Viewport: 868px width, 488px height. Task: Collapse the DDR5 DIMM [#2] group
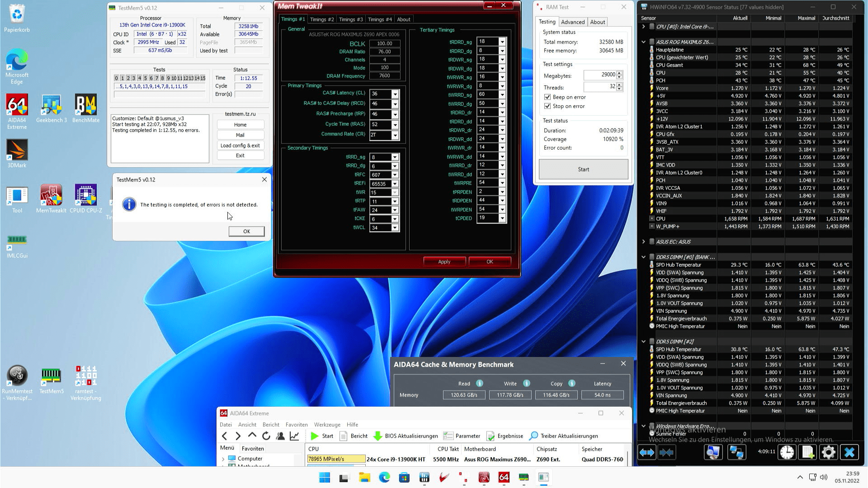[643, 342]
